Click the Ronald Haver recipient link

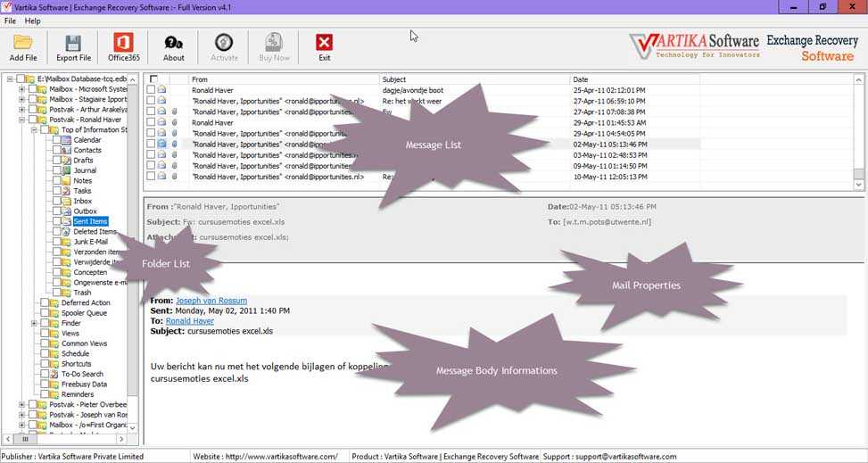190,320
